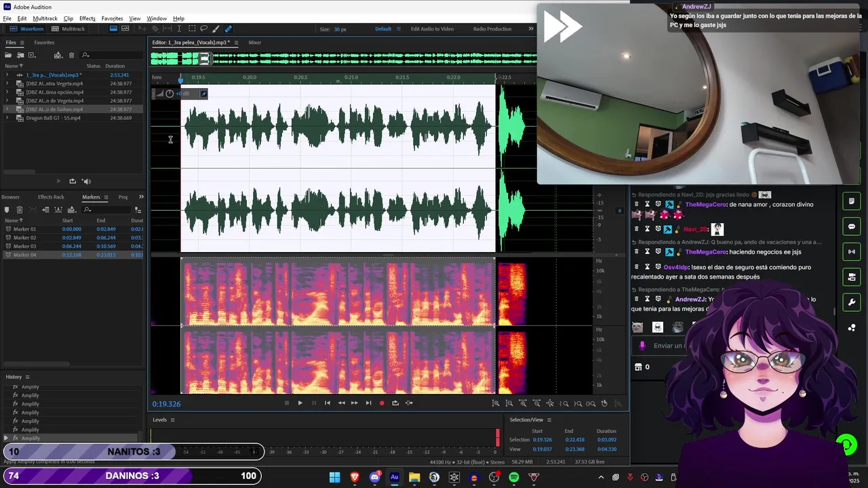The width and height of the screenshot is (868, 488).
Task: Click the Open File icon in Files panel
Action: (x=8, y=55)
